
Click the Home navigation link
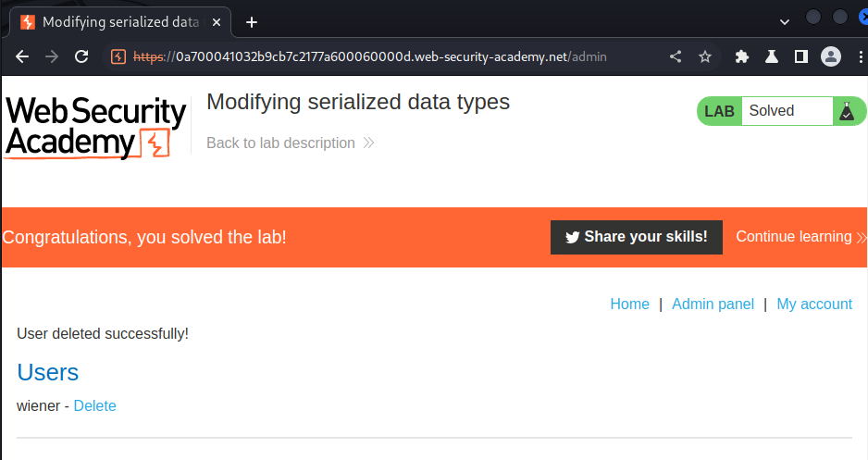pos(629,304)
